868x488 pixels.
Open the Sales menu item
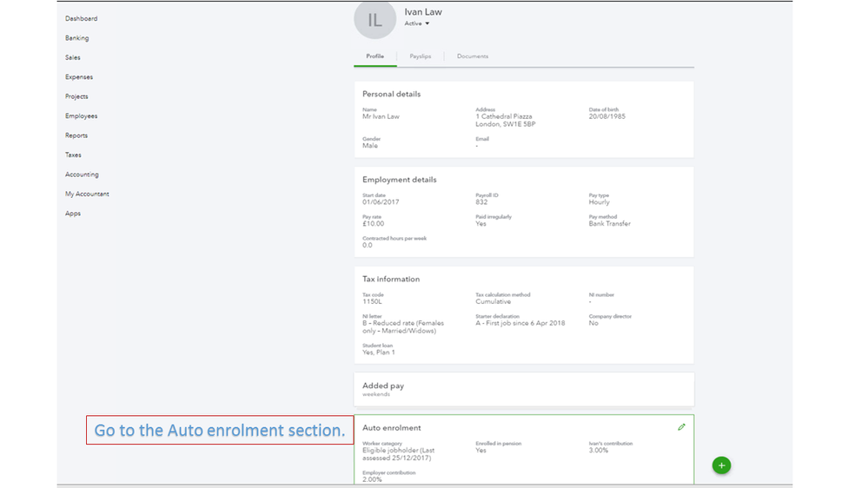(73, 57)
